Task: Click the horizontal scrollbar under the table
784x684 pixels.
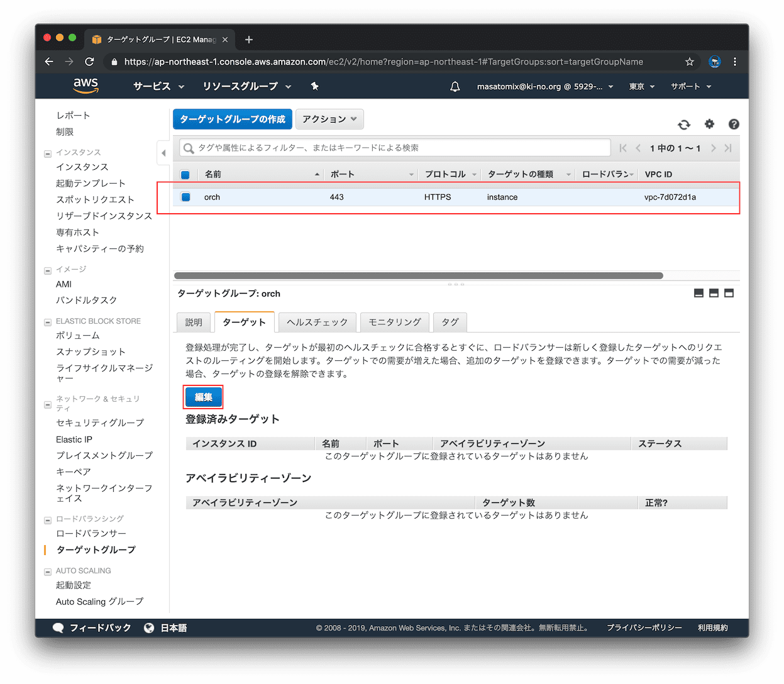Action: coord(419,275)
